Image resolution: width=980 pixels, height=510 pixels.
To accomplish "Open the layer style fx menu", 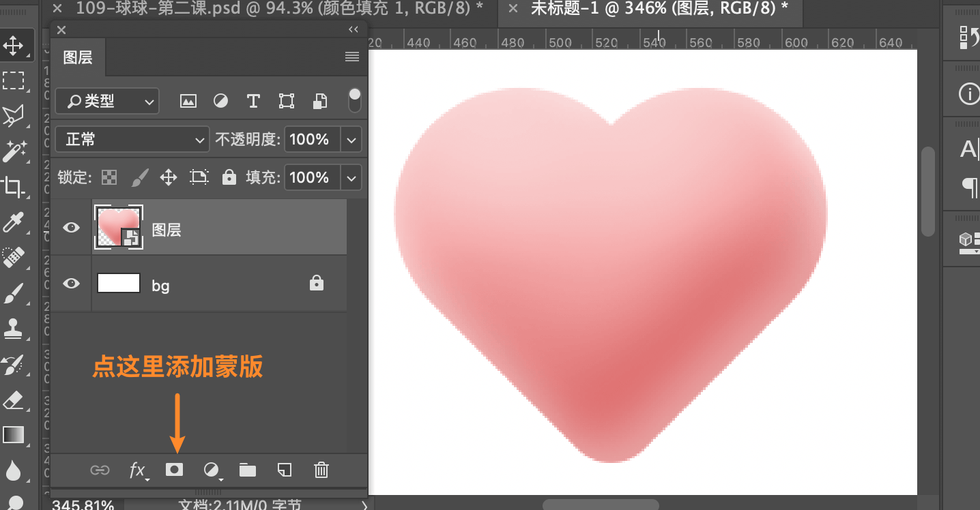I will coord(138,470).
